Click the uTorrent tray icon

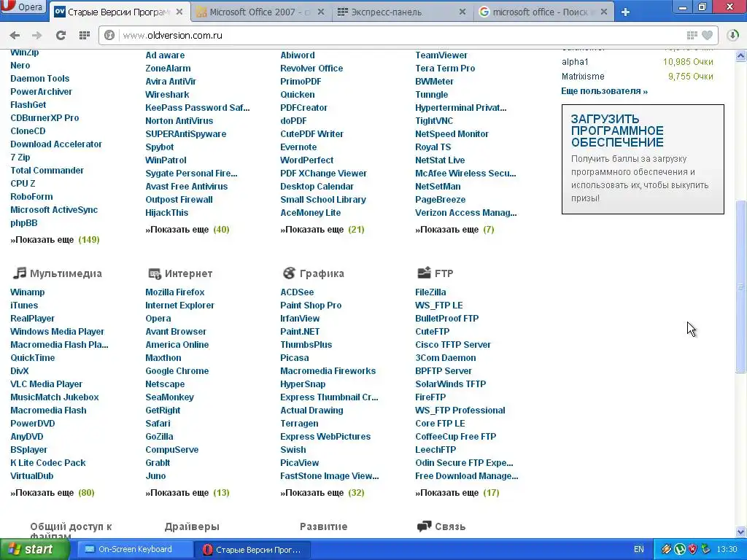680,550
